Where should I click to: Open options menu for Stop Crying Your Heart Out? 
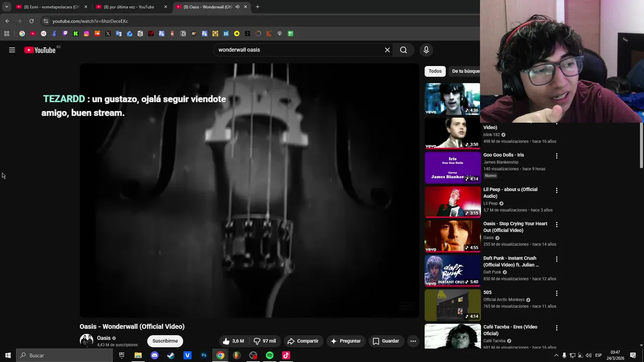(x=556, y=225)
